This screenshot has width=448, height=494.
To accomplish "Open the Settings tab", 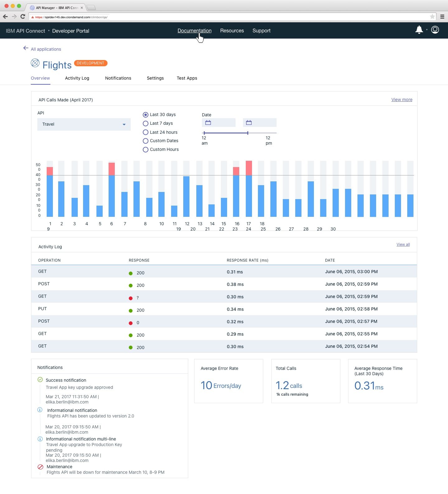I will tap(155, 78).
